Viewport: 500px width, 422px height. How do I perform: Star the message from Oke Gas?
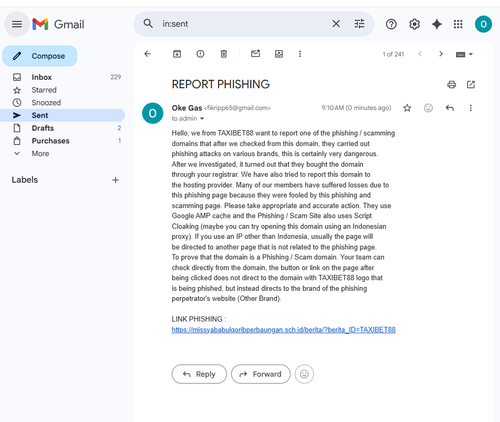coord(407,108)
